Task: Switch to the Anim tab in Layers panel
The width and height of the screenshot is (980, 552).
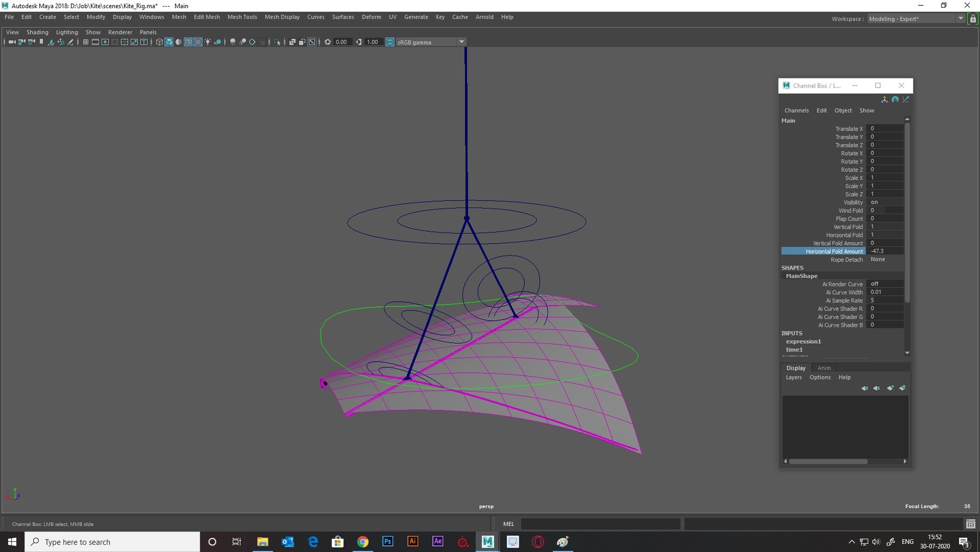Action: 824,368
